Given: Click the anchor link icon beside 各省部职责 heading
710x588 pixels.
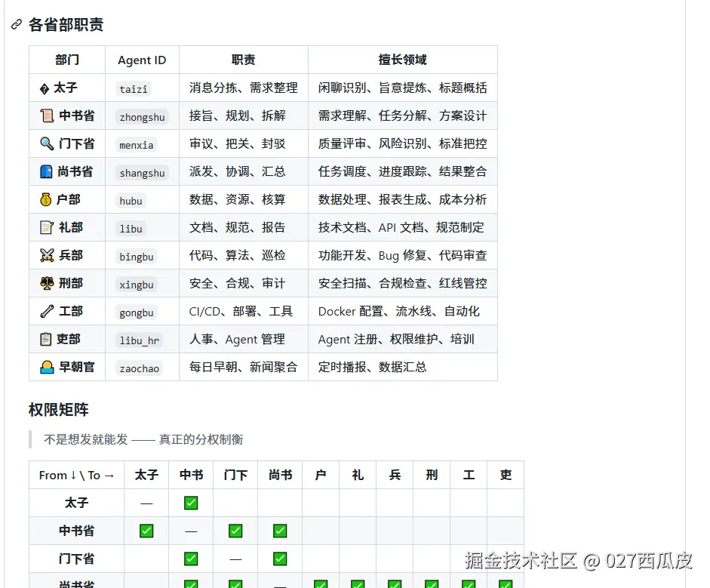Looking at the screenshot, I should tap(17, 25).
